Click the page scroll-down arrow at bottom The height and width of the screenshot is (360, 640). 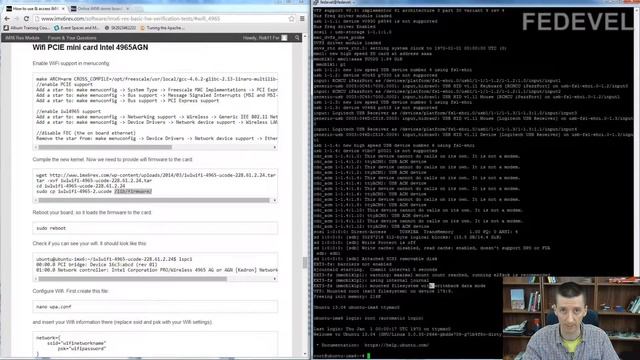[x=305, y=354]
